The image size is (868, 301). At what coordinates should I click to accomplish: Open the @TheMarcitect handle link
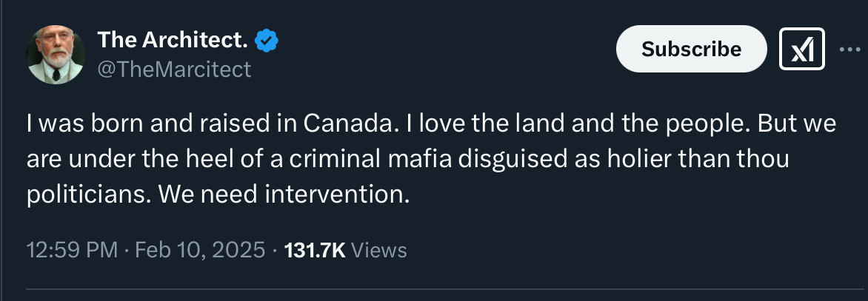pos(175,70)
